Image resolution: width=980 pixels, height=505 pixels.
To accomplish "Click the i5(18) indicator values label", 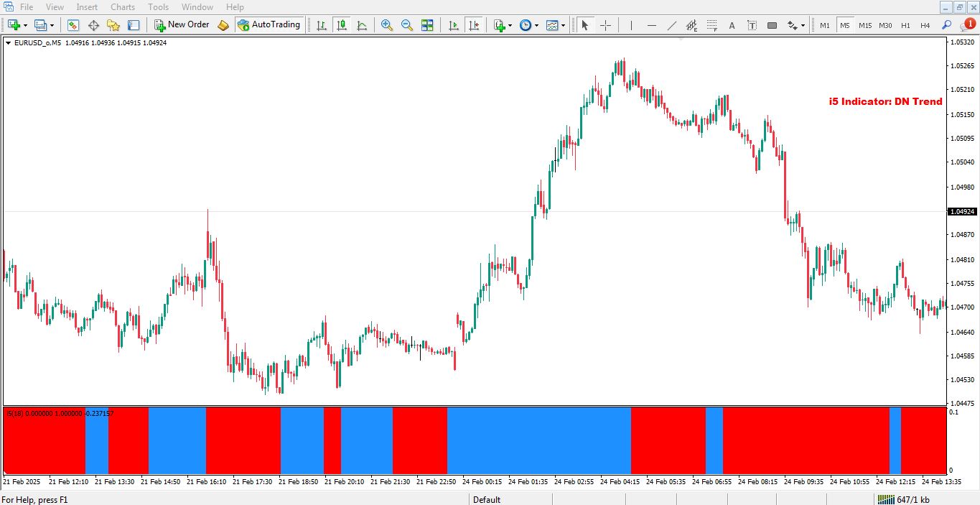I will pyautogui.click(x=60, y=413).
